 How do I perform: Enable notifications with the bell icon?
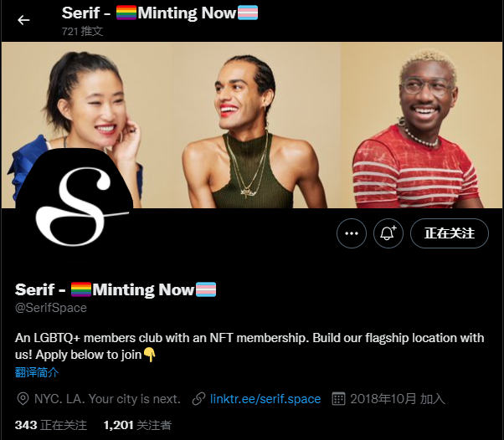(388, 233)
